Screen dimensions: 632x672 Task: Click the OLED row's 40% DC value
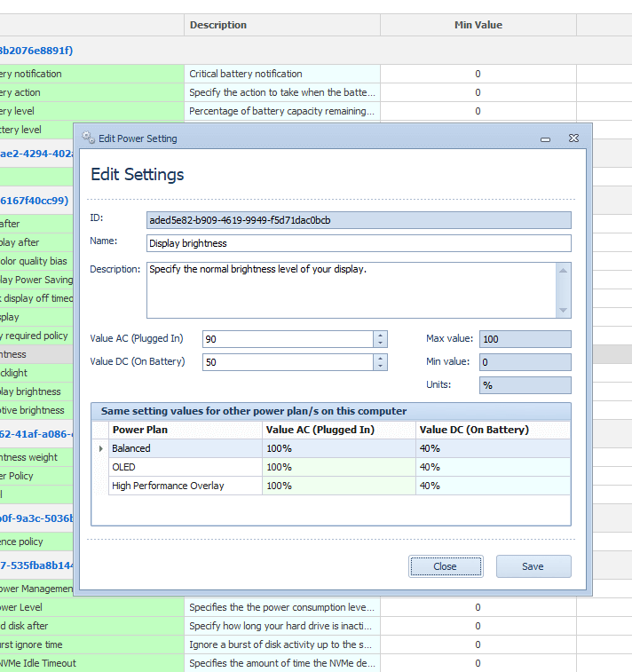point(493,467)
